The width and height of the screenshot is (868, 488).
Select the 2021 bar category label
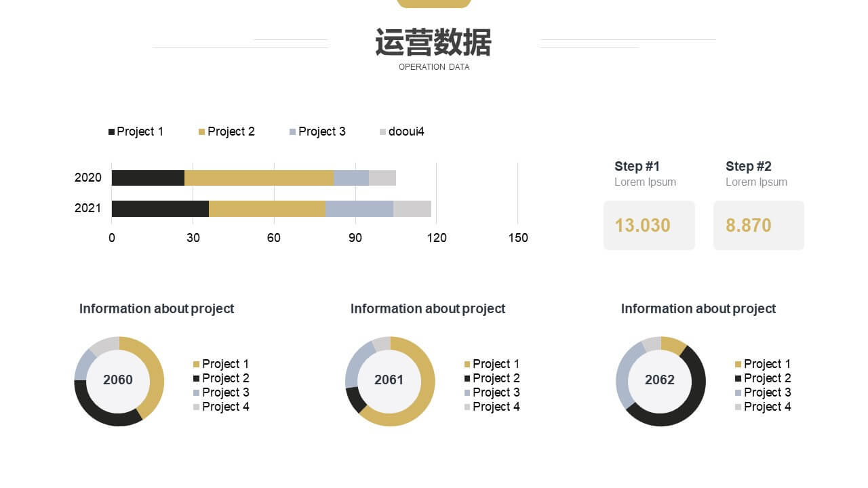click(x=88, y=208)
